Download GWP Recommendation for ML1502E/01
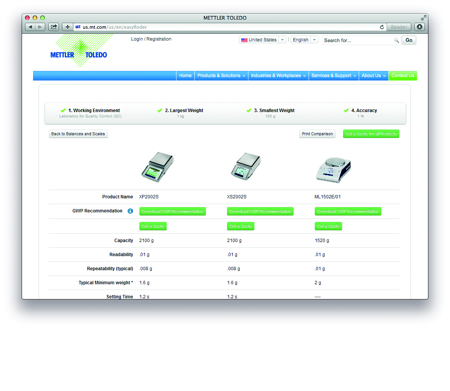Image resolution: width=450 pixels, height=391 pixels. 348,212
